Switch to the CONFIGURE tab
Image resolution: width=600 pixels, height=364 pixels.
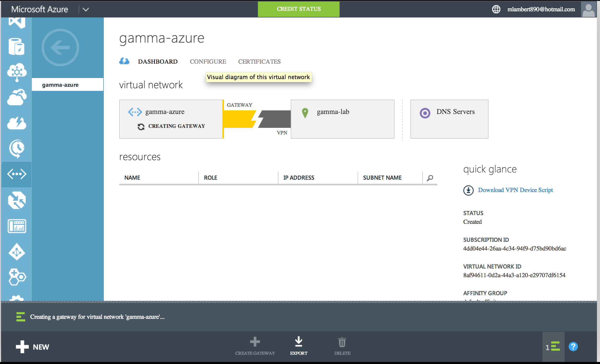[208, 62]
